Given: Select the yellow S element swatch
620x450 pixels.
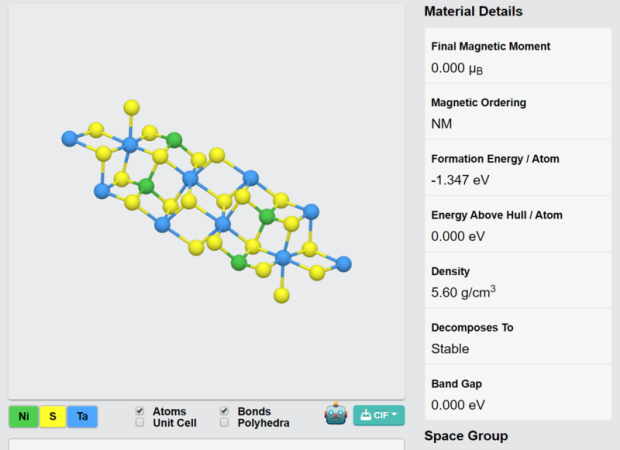Looking at the screenshot, I should point(52,416).
